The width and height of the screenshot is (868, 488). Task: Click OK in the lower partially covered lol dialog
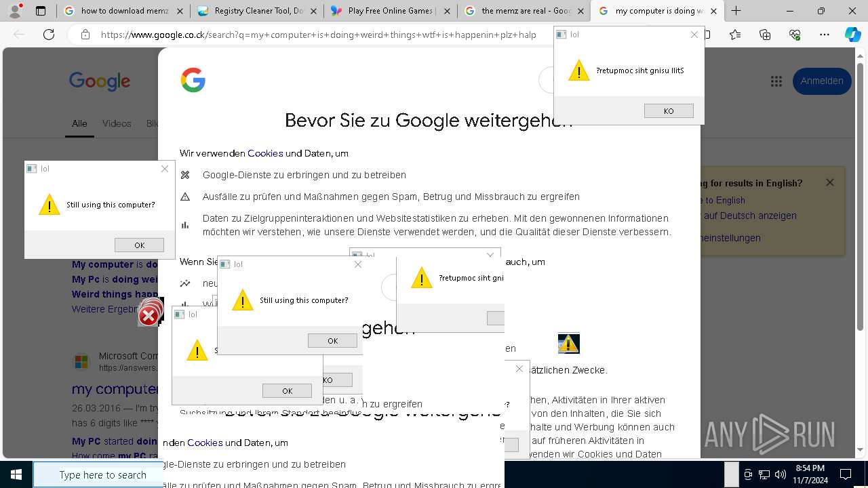click(287, 391)
